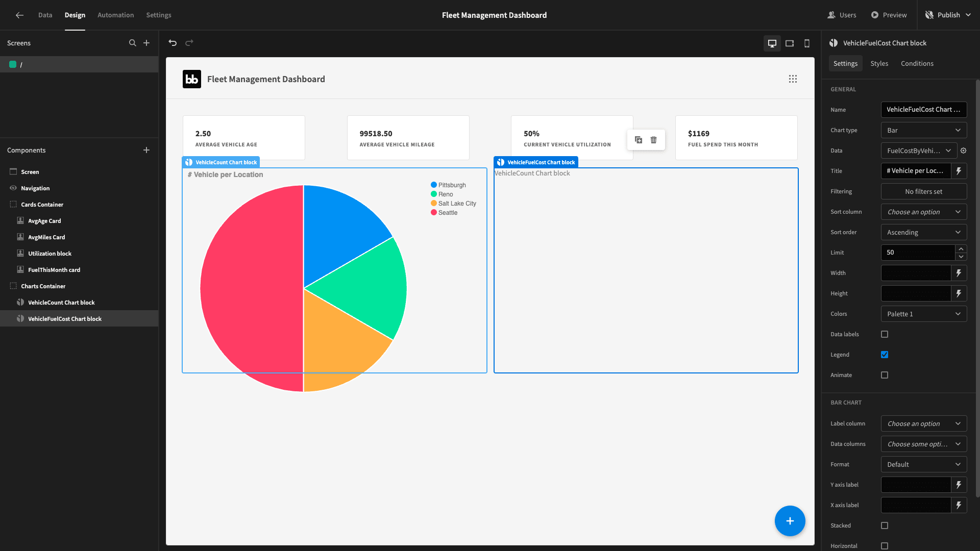Open the Data source dropdown
Screen dimensions: 980x551
pos(919,151)
